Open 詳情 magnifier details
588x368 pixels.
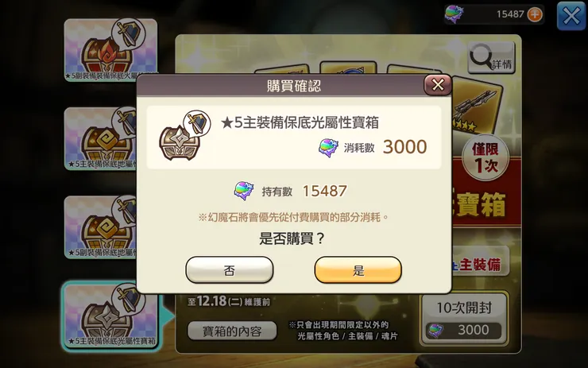[491, 58]
